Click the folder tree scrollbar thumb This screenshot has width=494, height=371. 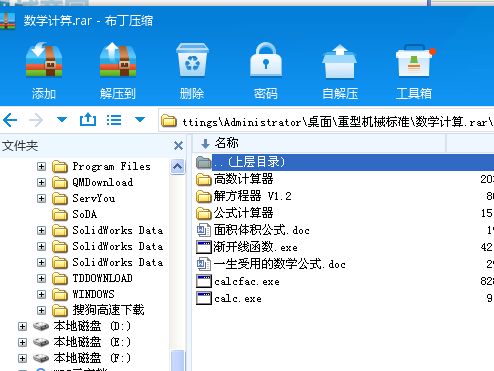177,360
